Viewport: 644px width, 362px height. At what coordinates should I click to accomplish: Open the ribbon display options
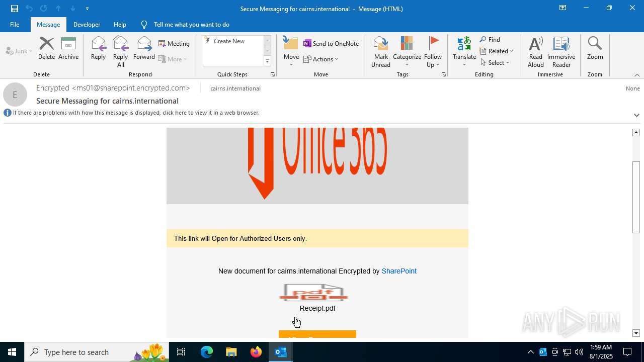coord(562,8)
